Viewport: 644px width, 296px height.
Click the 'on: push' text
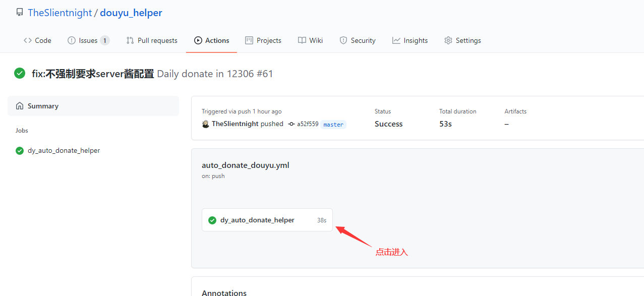213,176
